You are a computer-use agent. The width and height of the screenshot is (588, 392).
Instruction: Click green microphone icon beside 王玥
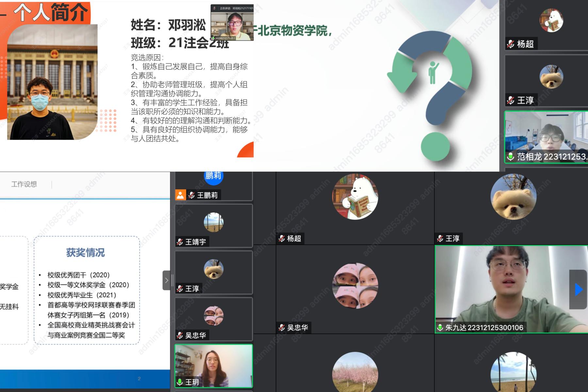click(x=180, y=382)
